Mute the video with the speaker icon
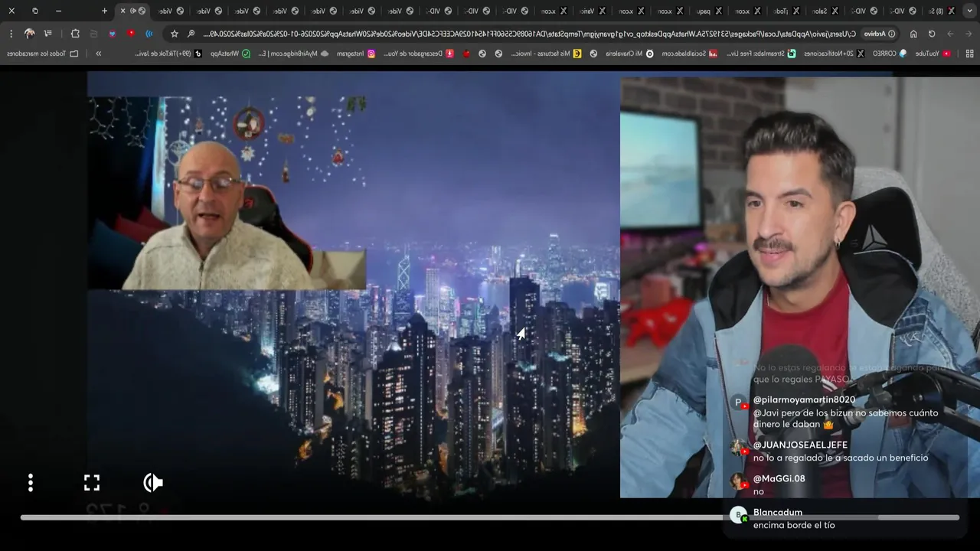Viewport: 980px width, 551px height. pyautogui.click(x=153, y=482)
